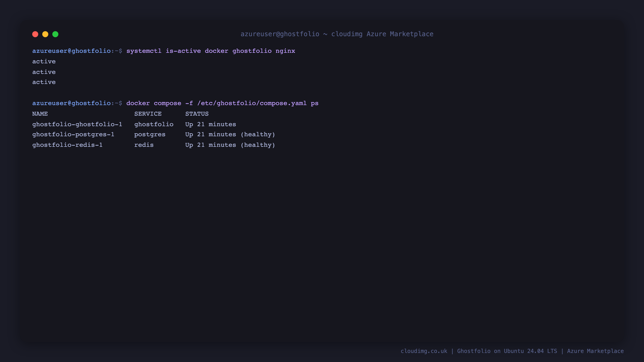Click the 'ghostfolio' service cell
The image size is (644, 362).
pyautogui.click(x=154, y=124)
